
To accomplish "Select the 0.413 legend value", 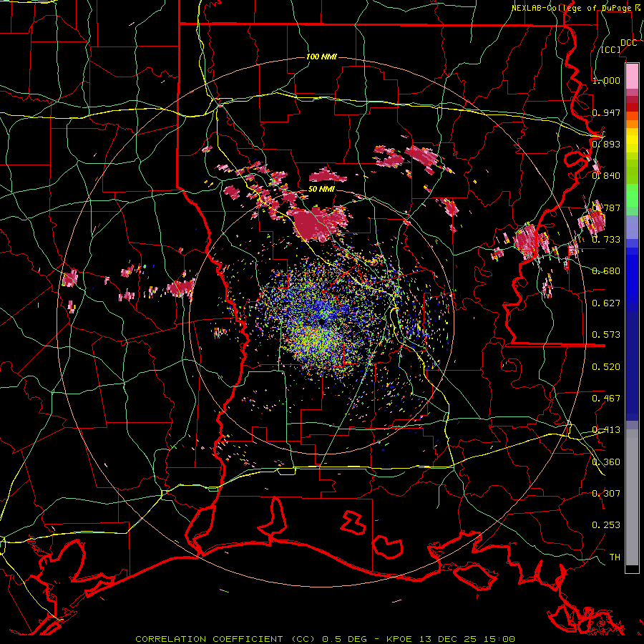I will click(x=606, y=429).
